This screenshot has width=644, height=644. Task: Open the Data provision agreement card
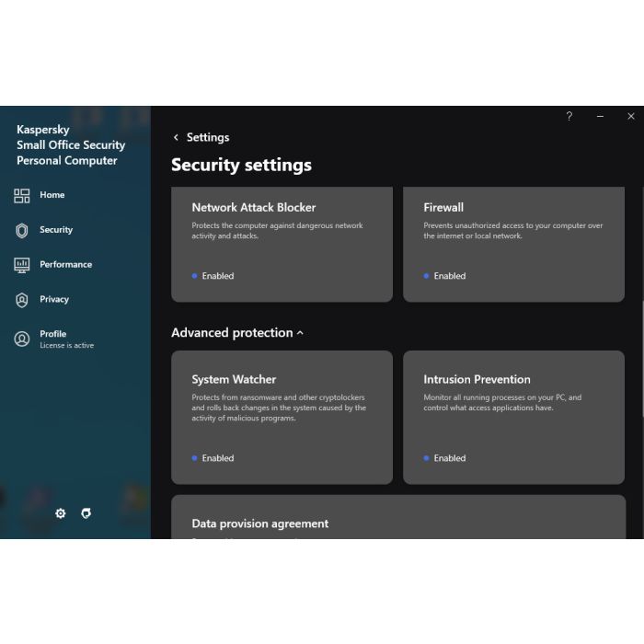click(x=397, y=519)
